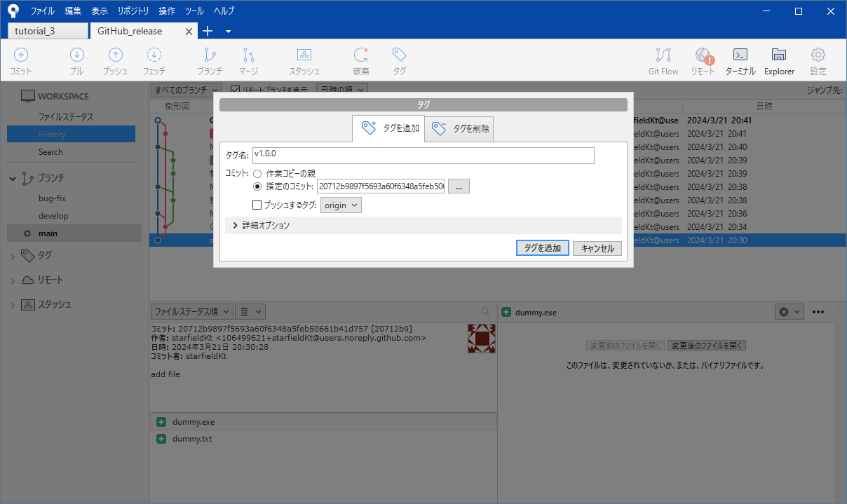Open the 日時の順 sort dropdown
This screenshot has height=504, width=847.
point(342,90)
